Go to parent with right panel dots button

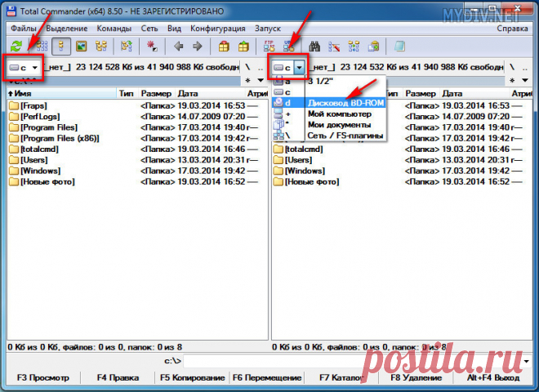click(x=525, y=67)
